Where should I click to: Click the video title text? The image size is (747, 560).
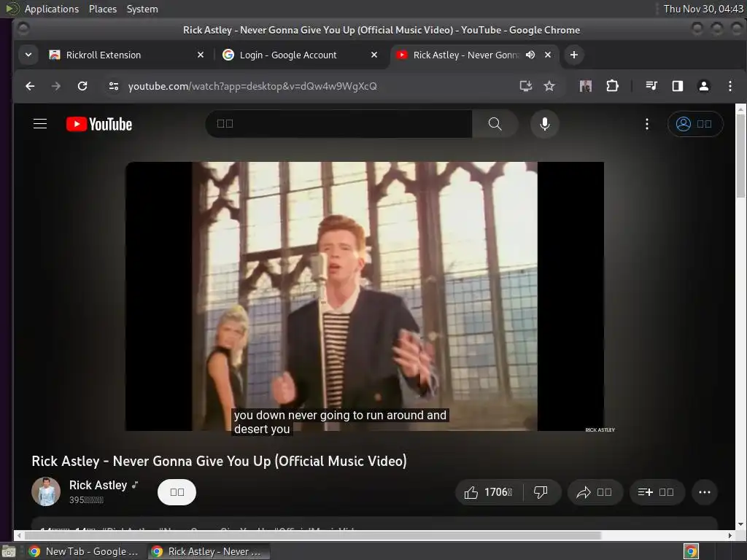tap(219, 461)
